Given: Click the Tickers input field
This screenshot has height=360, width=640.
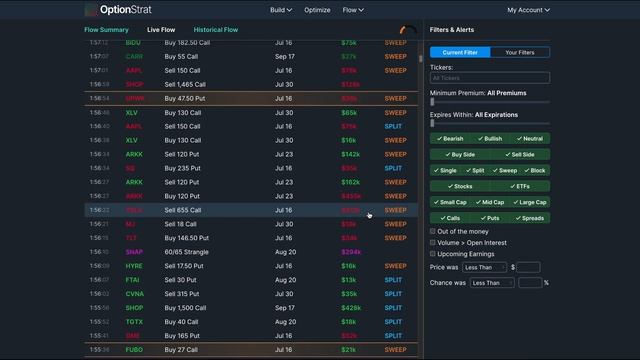Looking at the screenshot, I should click(x=489, y=78).
